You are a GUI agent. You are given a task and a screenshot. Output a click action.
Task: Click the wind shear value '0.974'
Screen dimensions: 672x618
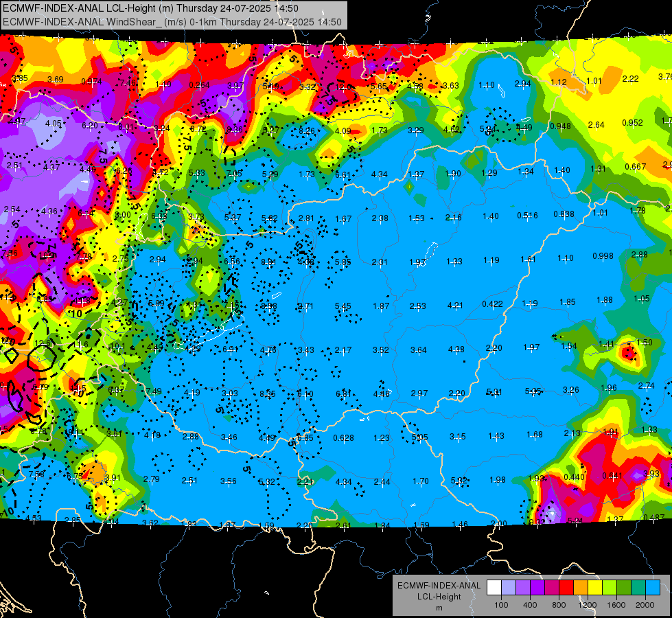[x=91, y=82]
